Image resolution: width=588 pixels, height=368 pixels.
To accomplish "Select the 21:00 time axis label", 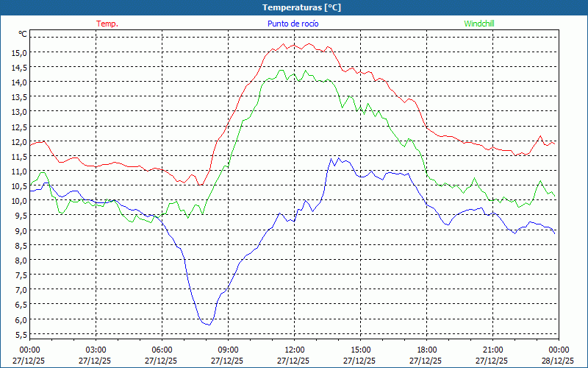I will point(493,350).
